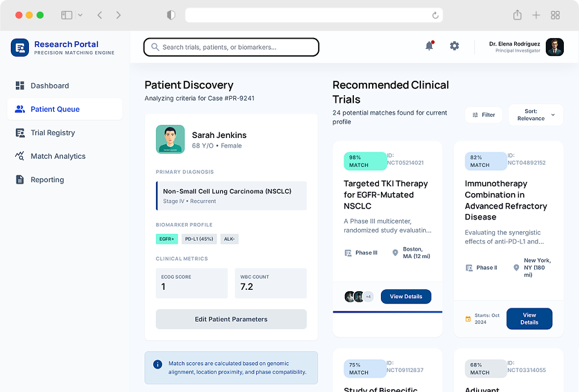Expand the browser sidebar dropdown chevron
The height and width of the screenshot is (392, 579).
point(80,15)
